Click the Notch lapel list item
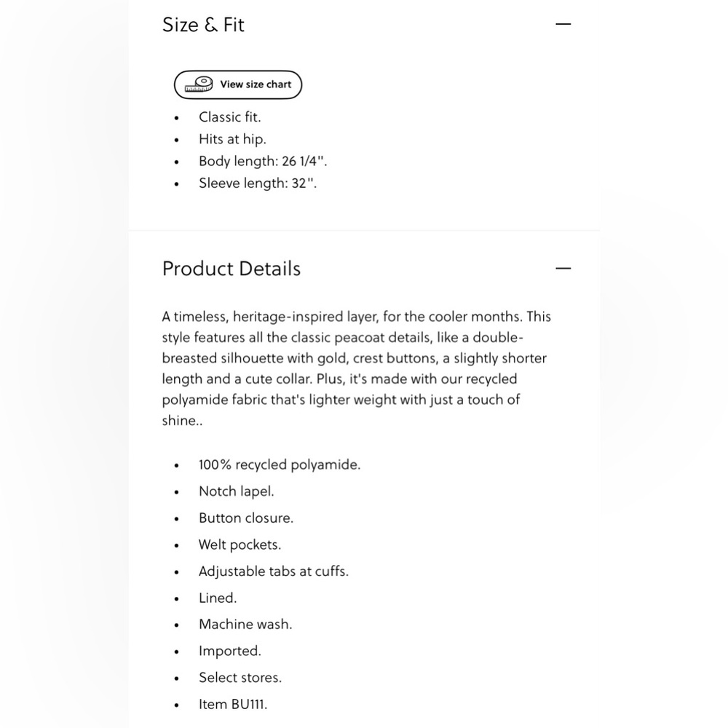Viewport: 728px width, 728px height. tap(237, 491)
